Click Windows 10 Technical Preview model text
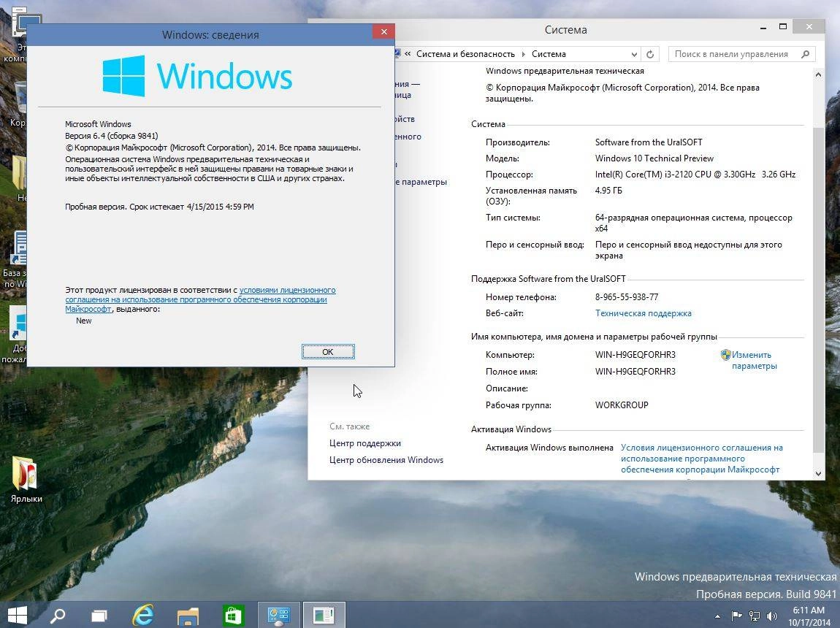 tap(654, 158)
